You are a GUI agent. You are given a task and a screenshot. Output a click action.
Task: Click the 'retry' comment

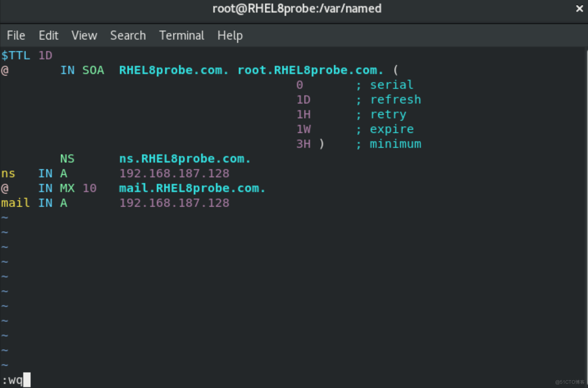click(388, 114)
